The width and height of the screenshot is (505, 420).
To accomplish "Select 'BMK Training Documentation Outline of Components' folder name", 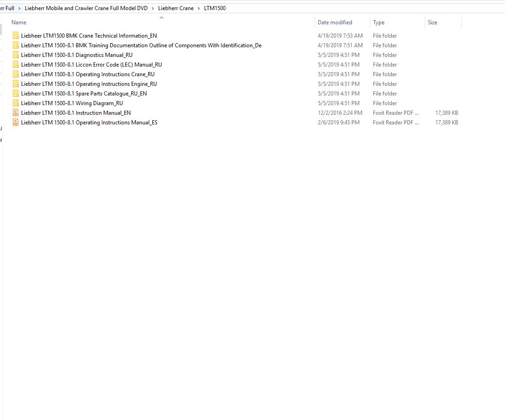I will tap(141, 45).
